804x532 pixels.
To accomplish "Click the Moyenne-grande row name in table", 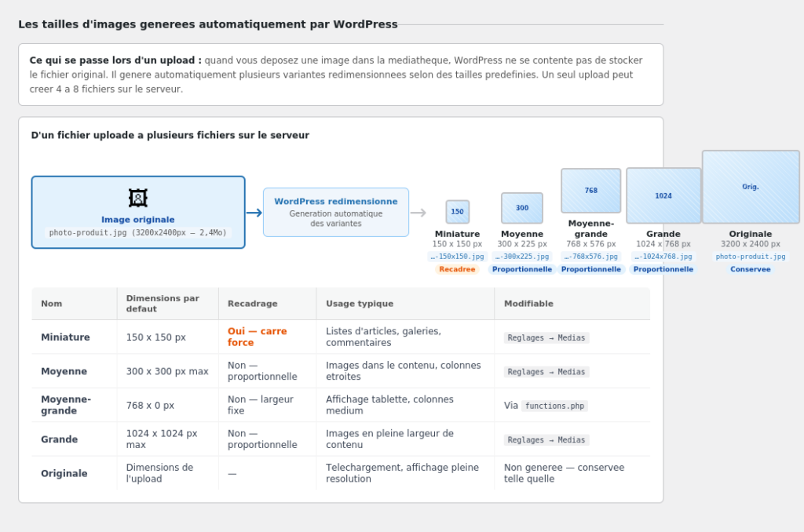I will click(66, 405).
